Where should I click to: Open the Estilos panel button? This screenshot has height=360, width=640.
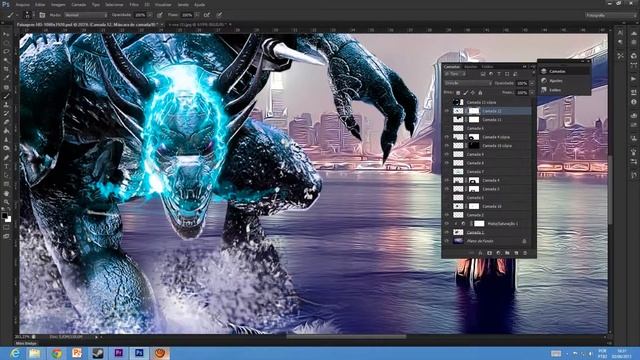[x=555, y=90]
